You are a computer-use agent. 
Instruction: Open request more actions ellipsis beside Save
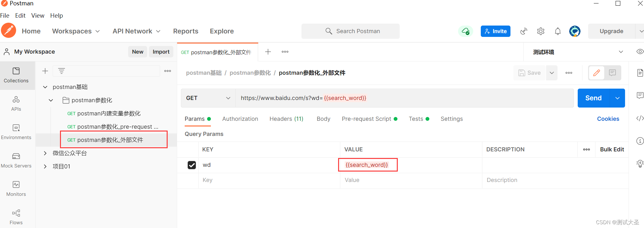(569, 73)
